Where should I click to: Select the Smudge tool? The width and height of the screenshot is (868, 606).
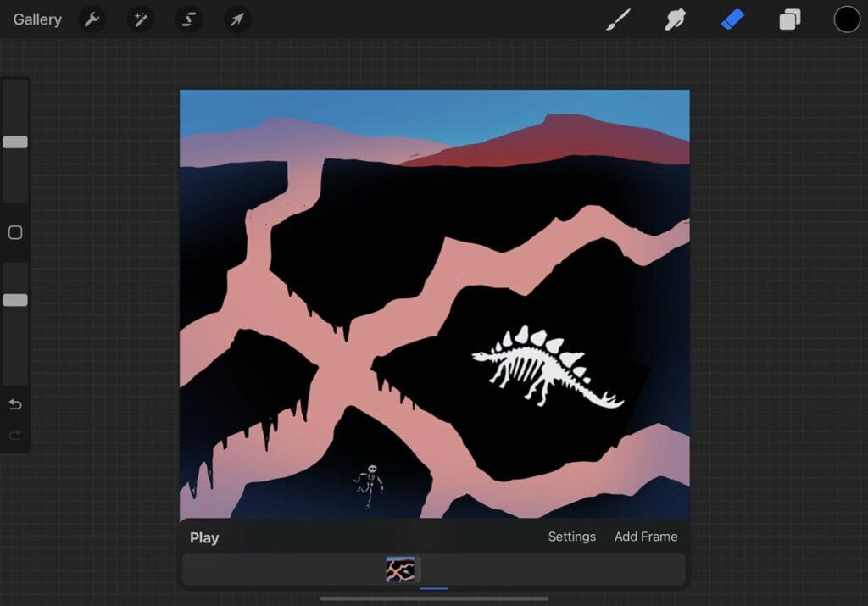[676, 20]
